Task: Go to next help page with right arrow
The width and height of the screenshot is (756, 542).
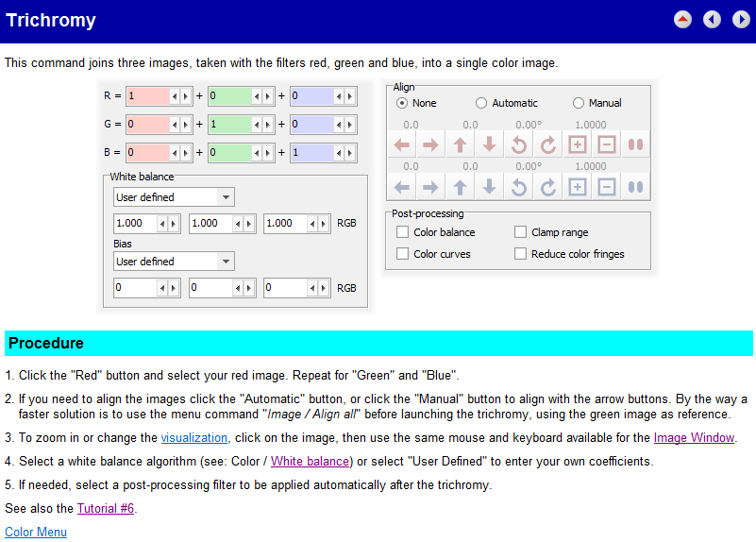Action: (x=741, y=20)
